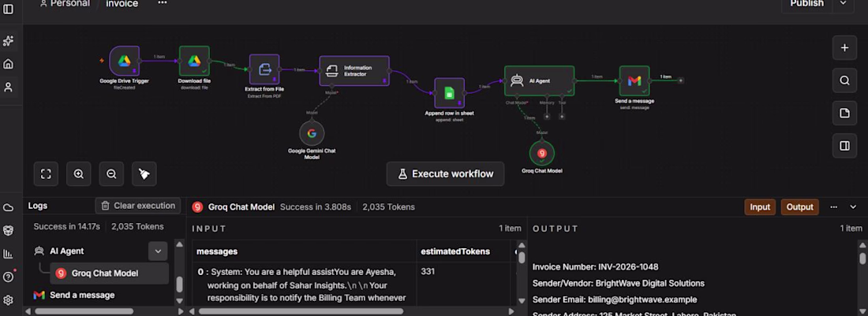Click Invoice Number INV-2026-1048 output line
Viewport: 868px width, 316px height.
[x=596, y=267]
